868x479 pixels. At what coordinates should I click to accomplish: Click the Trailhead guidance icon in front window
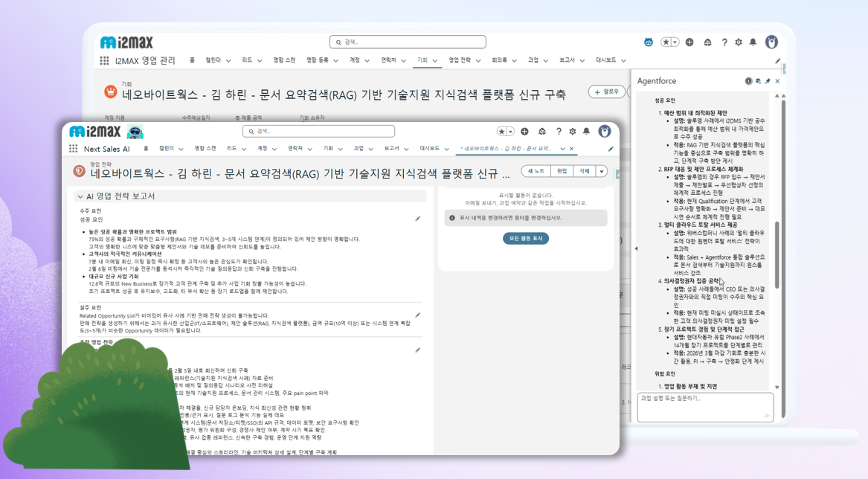click(x=542, y=131)
